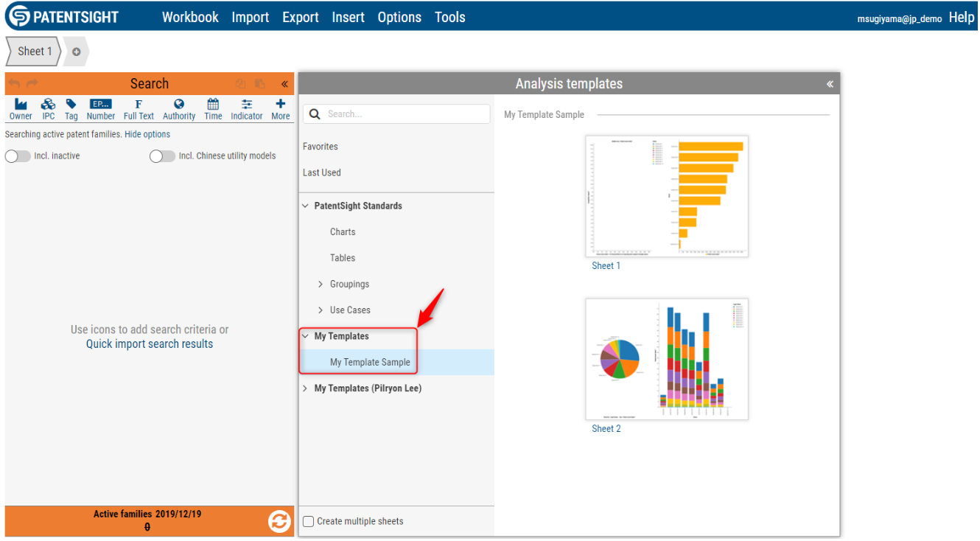Add an IPC search criterion
Screen dimensions: 980x541
(x=48, y=109)
